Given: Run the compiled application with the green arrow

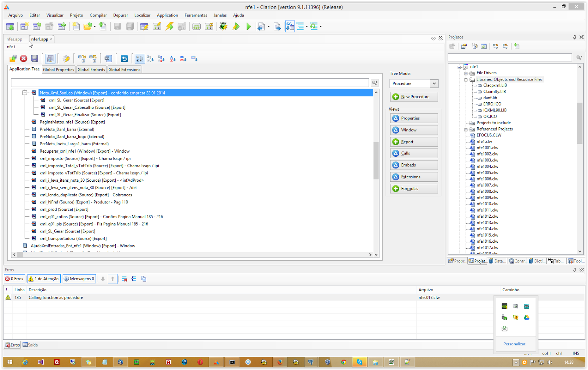Looking at the screenshot, I should coord(248,26).
